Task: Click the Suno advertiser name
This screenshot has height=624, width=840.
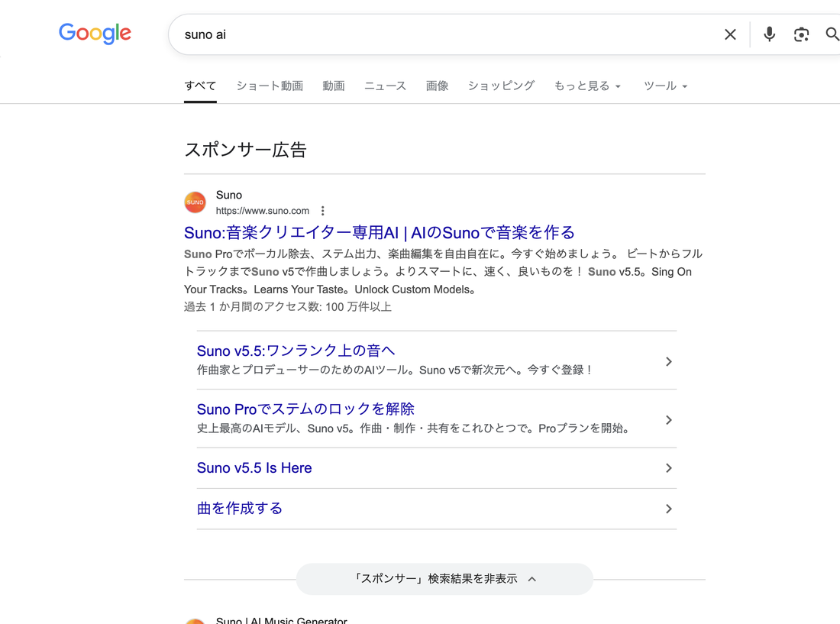Action: pos(229,195)
